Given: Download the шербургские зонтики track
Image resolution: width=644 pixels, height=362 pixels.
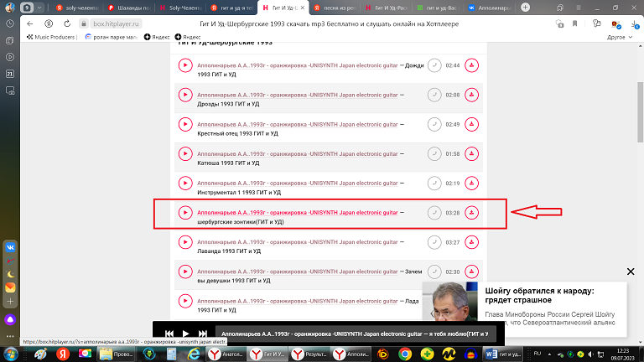Looking at the screenshot, I should (x=471, y=213).
